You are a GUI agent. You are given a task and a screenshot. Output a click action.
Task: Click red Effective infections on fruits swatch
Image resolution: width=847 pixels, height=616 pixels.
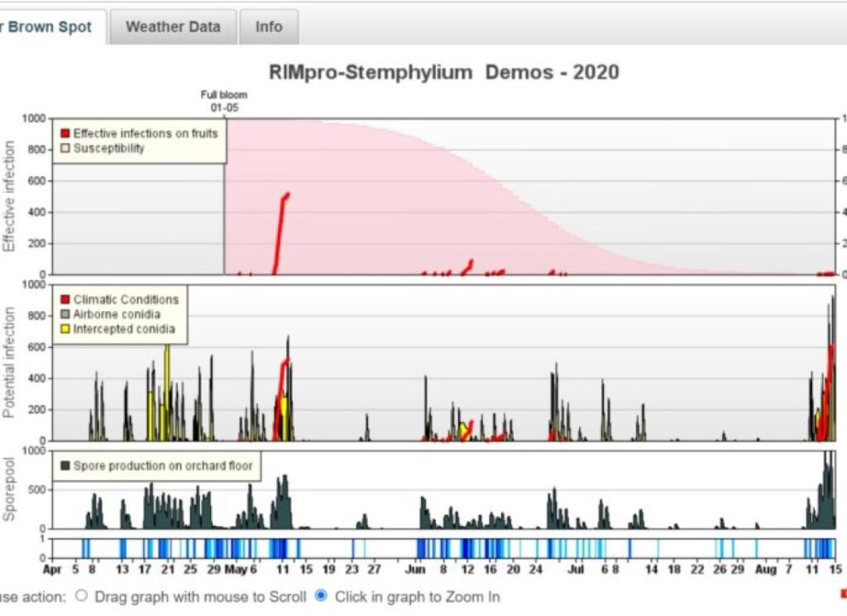(x=65, y=134)
